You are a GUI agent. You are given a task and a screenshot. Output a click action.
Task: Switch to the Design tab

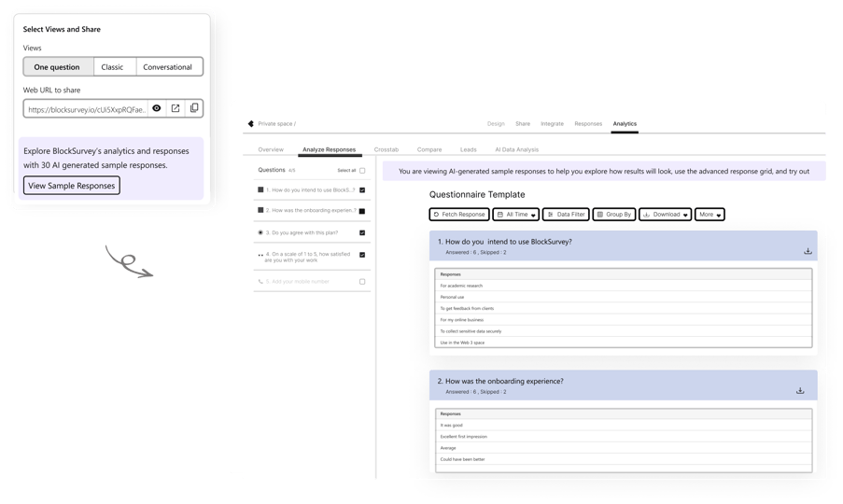[496, 123]
